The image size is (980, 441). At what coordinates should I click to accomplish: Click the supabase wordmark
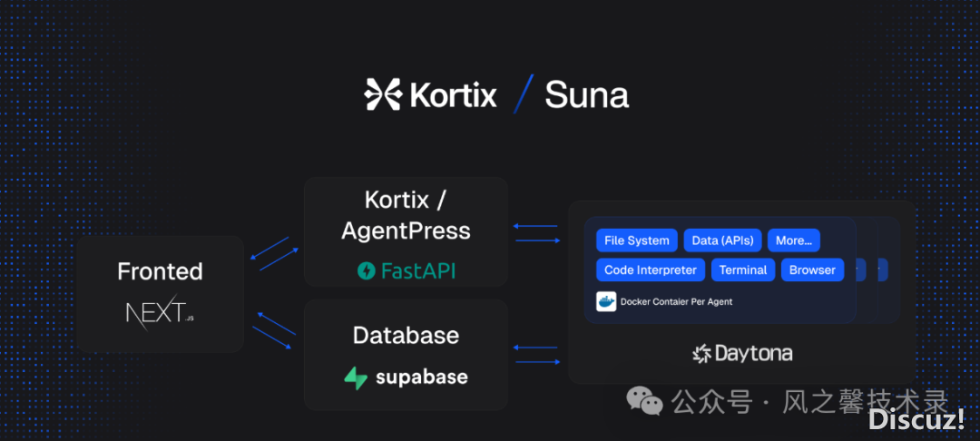(x=422, y=377)
